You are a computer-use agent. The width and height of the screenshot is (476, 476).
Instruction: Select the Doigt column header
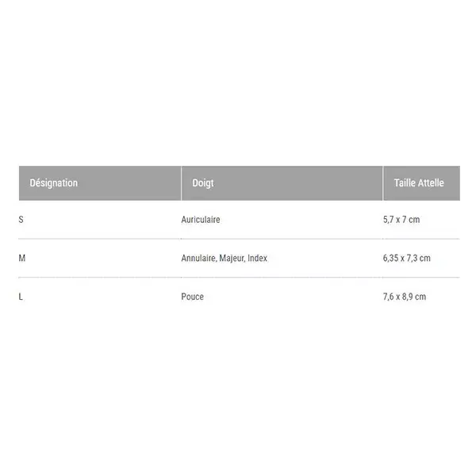[x=203, y=182]
